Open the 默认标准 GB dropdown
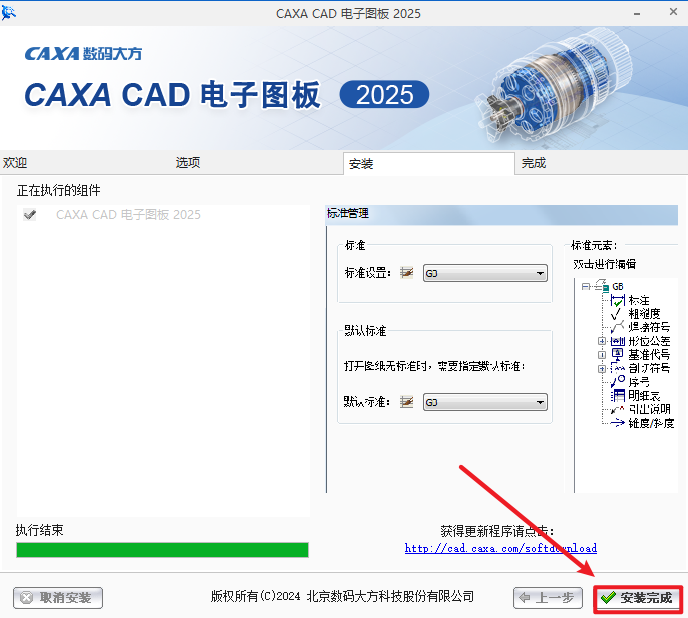The image size is (688, 618). coord(485,402)
